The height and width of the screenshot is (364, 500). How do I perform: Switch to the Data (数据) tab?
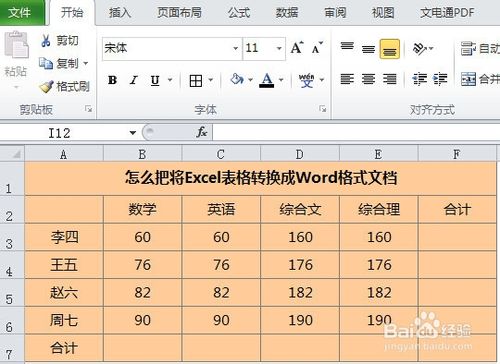click(287, 13)
